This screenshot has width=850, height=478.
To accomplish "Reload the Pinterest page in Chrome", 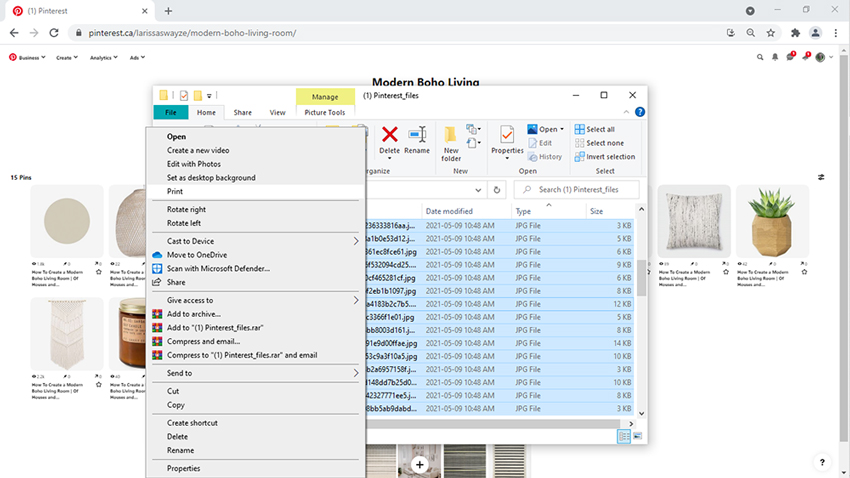I will [54, 33].
